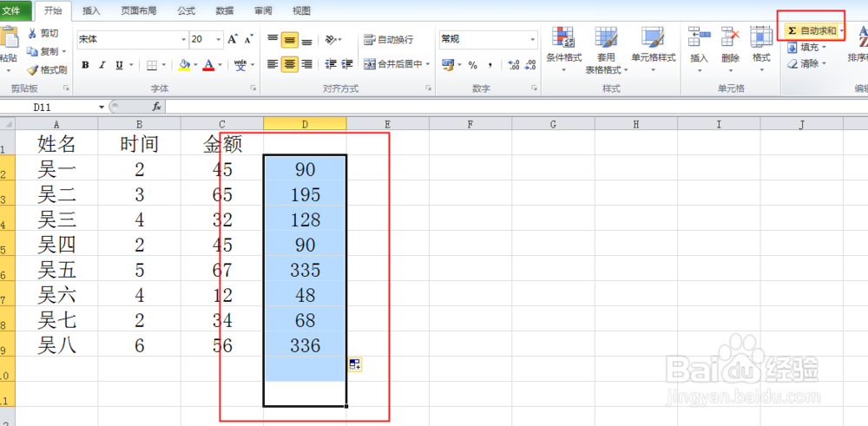Open the font name dropdown 宋体

[184, 39]
